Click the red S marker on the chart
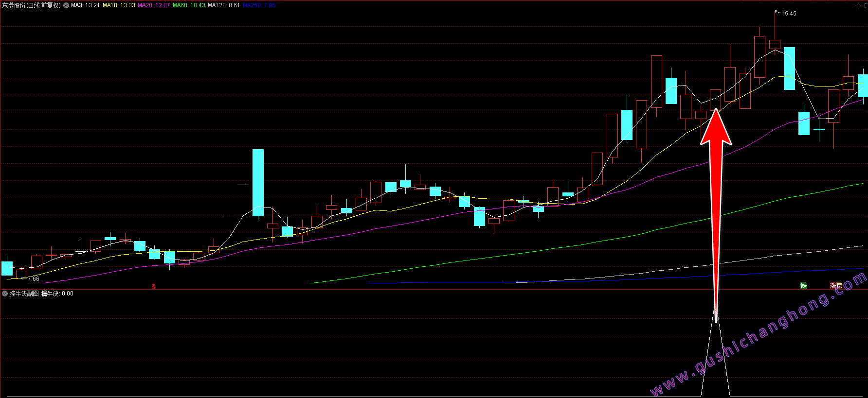This screenshot has width=868, height=398. 154,286
